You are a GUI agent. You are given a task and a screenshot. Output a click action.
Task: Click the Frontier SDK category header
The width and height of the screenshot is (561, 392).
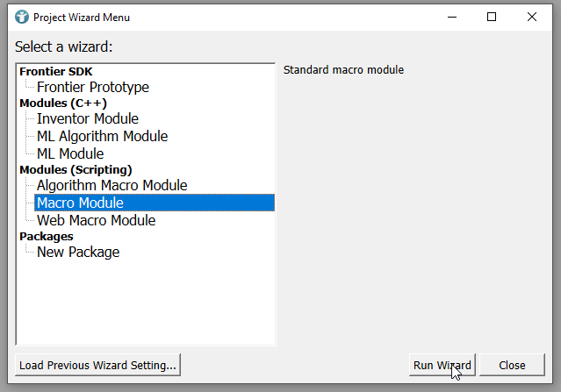click(x=55, y=72)
